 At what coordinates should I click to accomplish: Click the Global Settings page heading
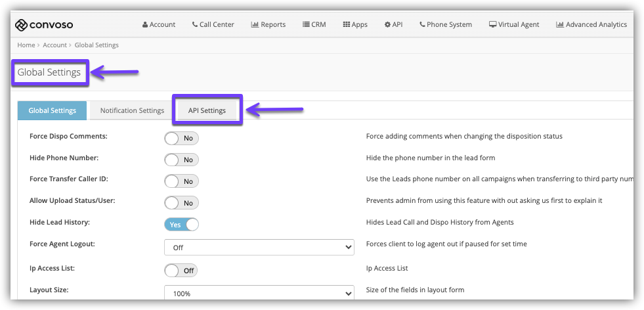pos(49,72)
